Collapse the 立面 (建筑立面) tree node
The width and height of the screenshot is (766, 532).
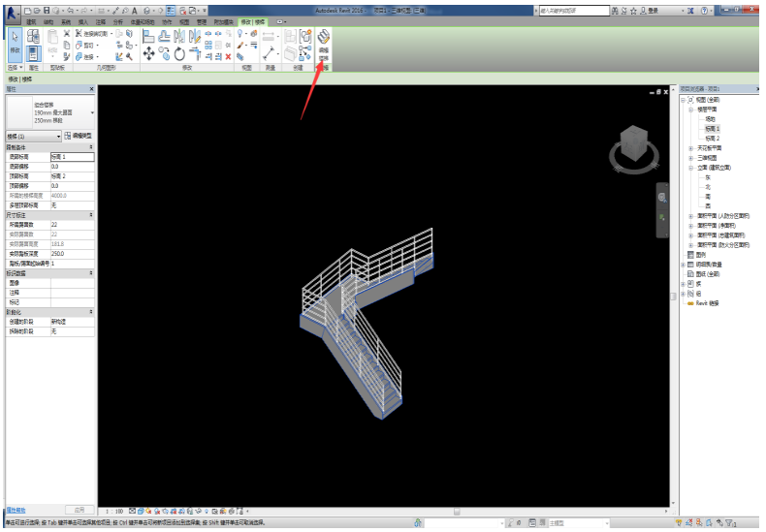click(x=691, y=168)
